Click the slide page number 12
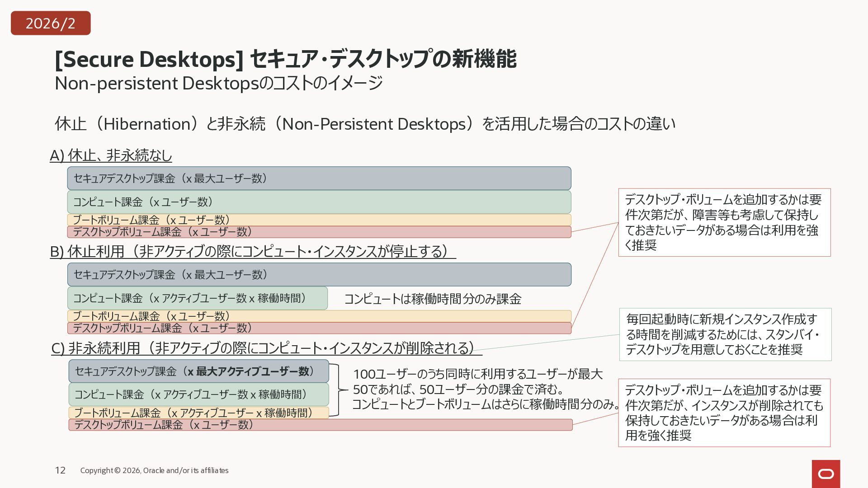The width and height of the screenshot is (868, 488). coord(60,470)
